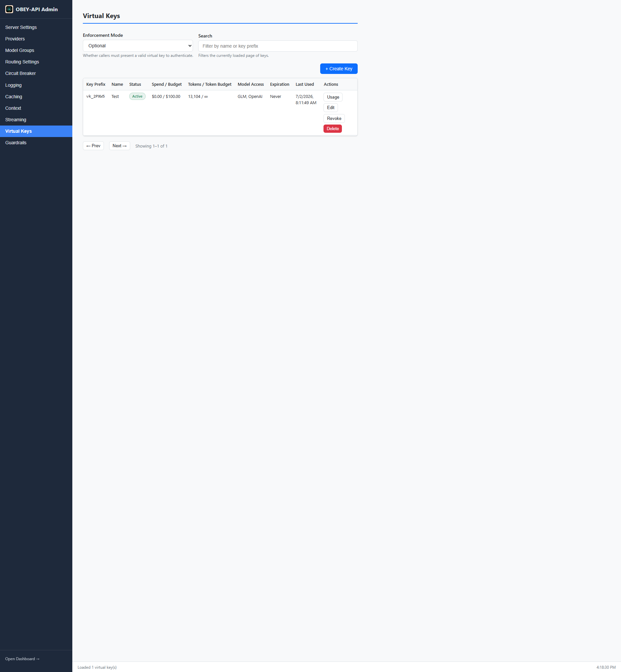Click the Never expiration cell
This screenshot has height=672, width=621.
(x=275, y=96)
